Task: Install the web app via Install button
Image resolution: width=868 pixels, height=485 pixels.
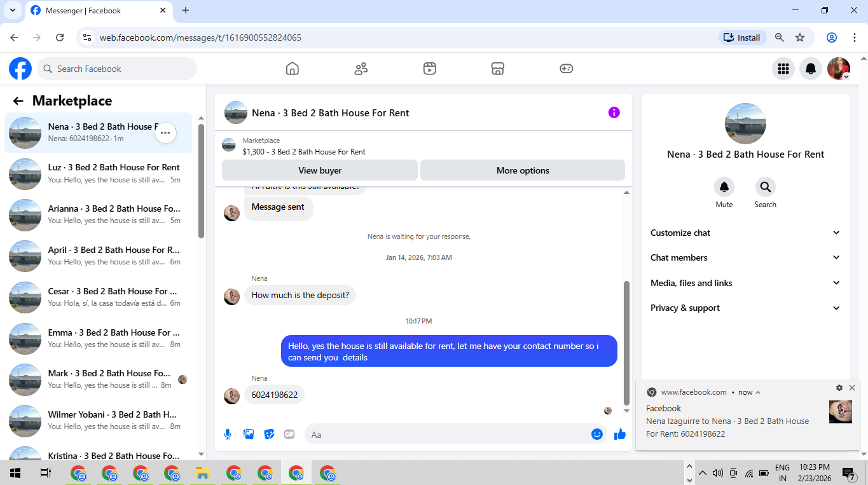Action: click(x=743, y=38)
